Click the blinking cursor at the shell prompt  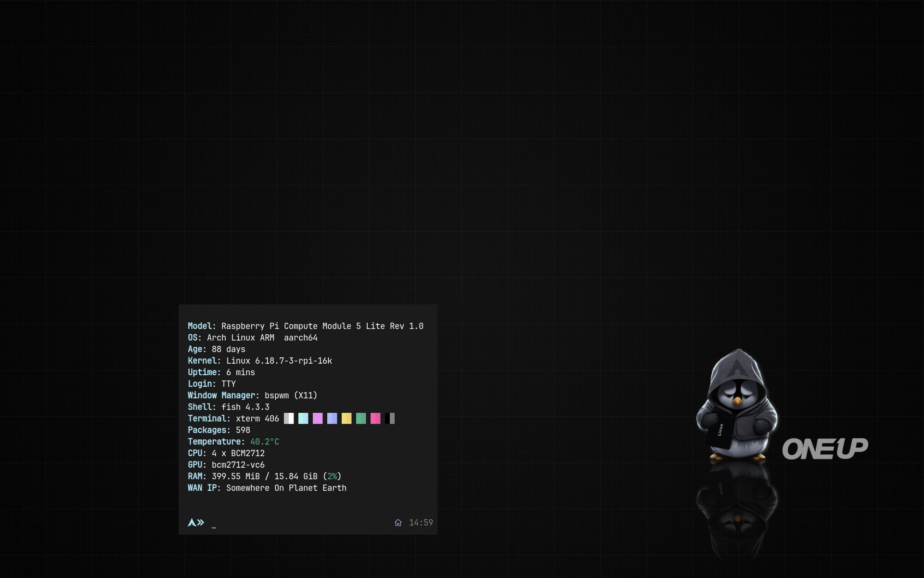214,527
